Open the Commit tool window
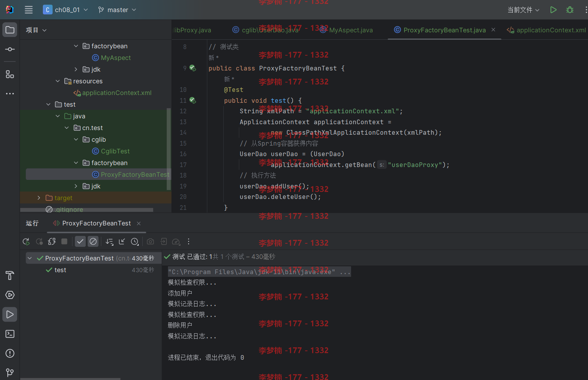588x380 pixels. [x=10, y=49]
